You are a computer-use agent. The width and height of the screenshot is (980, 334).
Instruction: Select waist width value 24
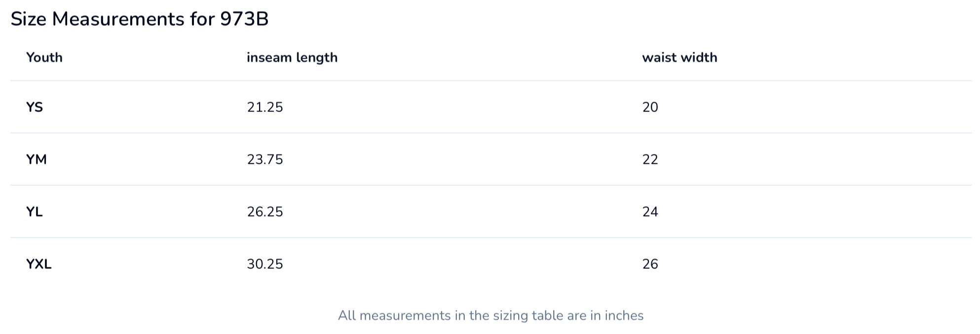coord(650,212)
